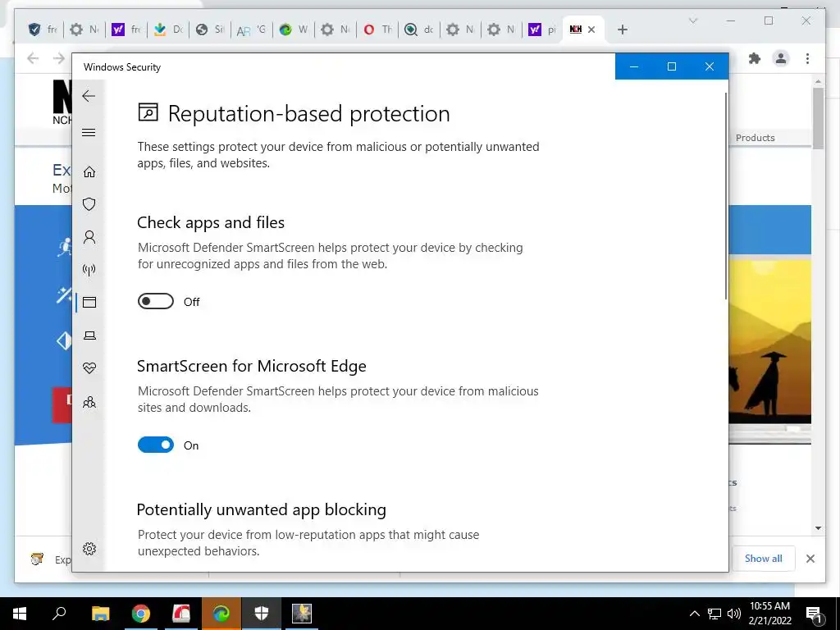840x630 pixels.
Task: Open taskbar Search magnifier
Action: [59, 614]
